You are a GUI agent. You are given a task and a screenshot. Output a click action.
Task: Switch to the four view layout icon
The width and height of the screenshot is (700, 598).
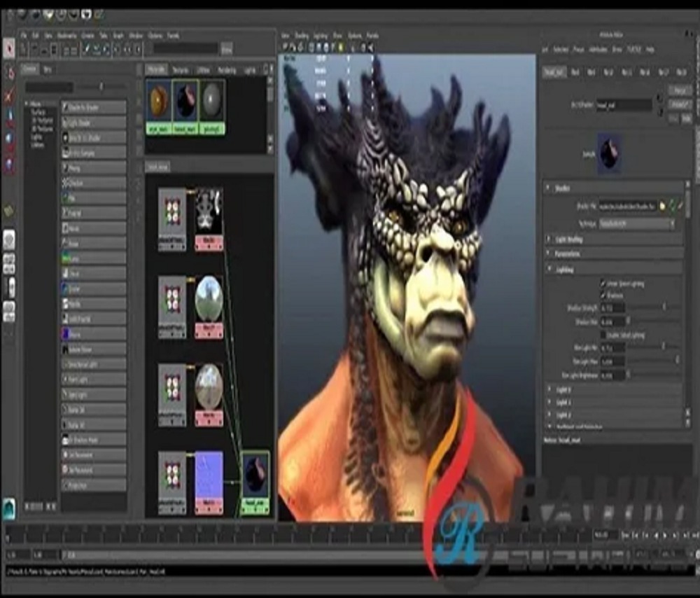(9, 263)
